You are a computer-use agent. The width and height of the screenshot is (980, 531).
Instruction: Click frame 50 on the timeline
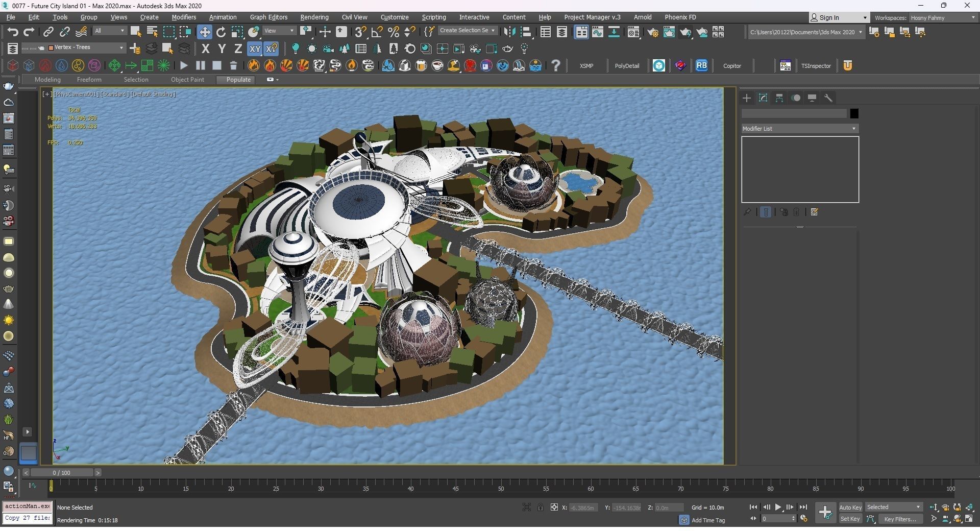pos(501,488)
